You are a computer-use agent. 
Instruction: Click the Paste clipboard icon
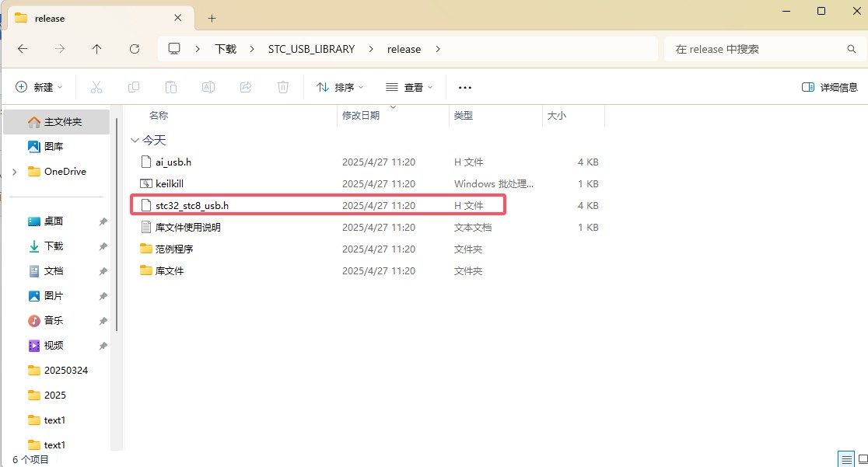[171, 87]
